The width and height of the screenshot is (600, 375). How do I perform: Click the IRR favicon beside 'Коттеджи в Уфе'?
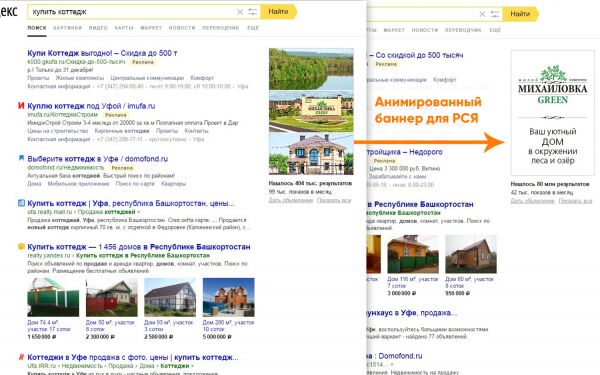click(21, 357)
